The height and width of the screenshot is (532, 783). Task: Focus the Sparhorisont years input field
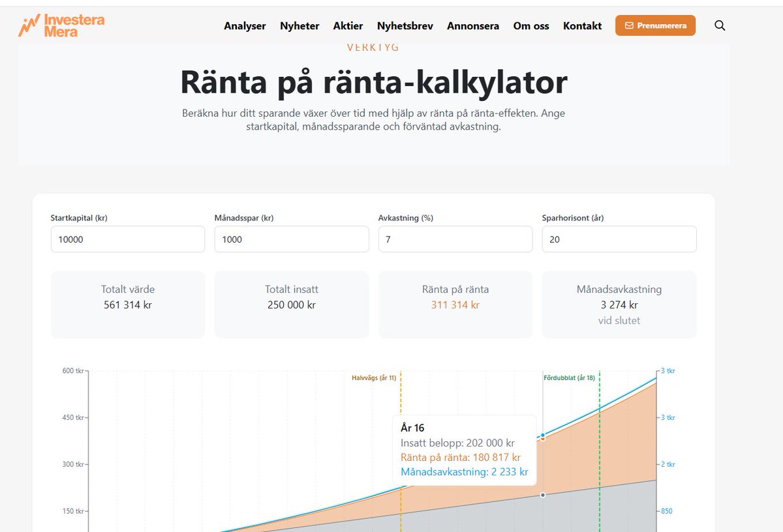point(619,239)
